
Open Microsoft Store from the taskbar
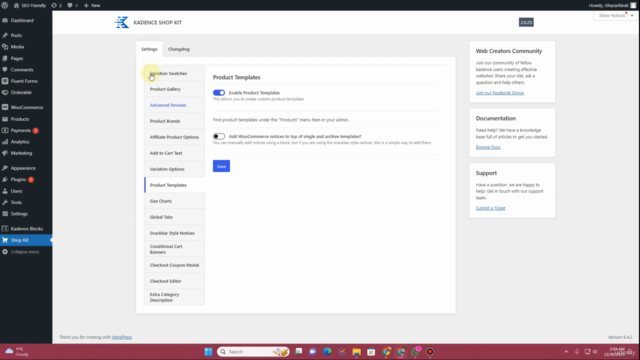point(371,352)
